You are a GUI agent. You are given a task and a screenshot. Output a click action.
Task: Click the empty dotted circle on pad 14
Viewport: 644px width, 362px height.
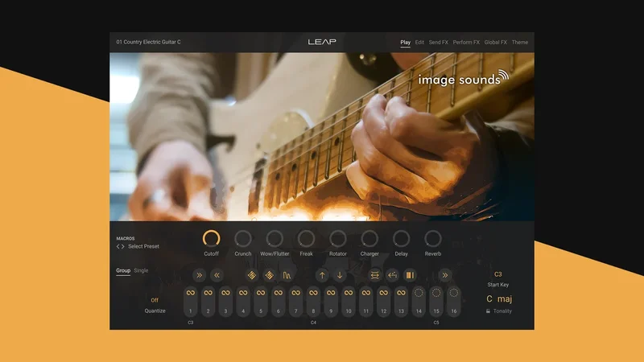pos(419,293)
